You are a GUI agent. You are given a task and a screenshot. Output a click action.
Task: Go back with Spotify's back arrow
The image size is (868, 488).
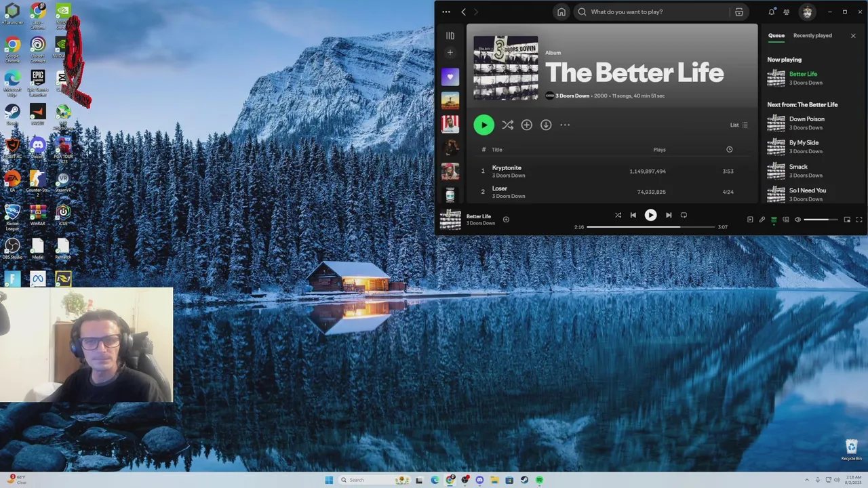(463, 12)
